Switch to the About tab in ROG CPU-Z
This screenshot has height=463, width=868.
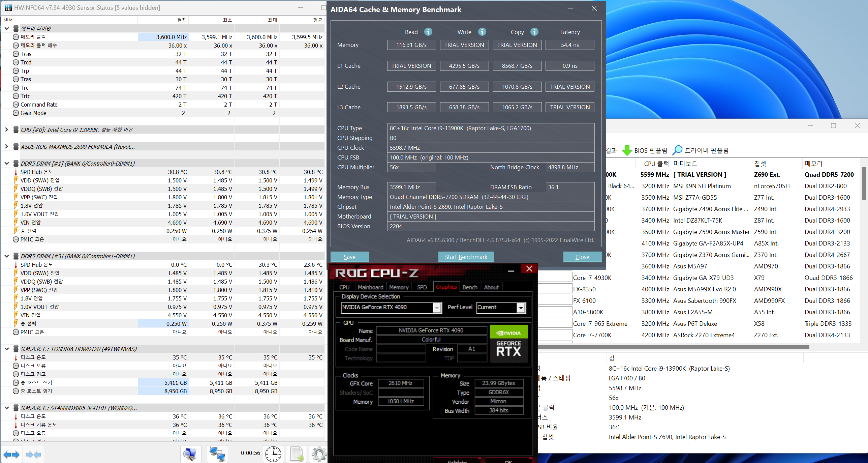click(x=491, y=287)
